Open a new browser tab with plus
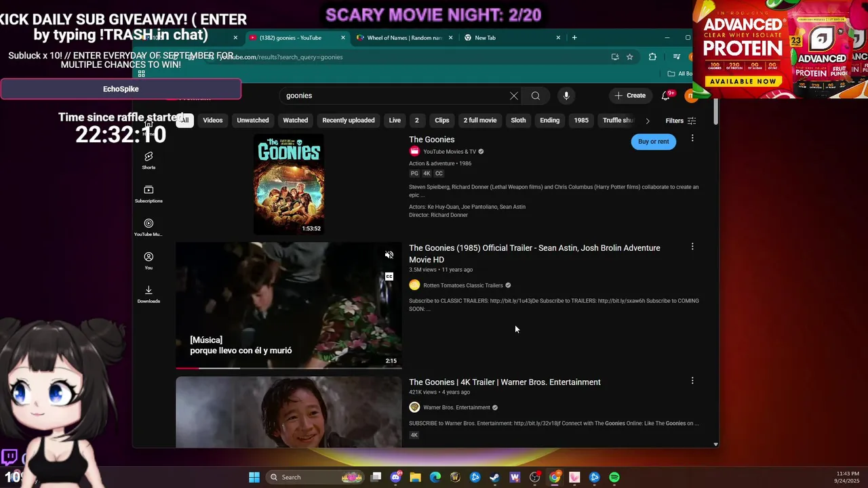868x488 pixels. (574, 38)
